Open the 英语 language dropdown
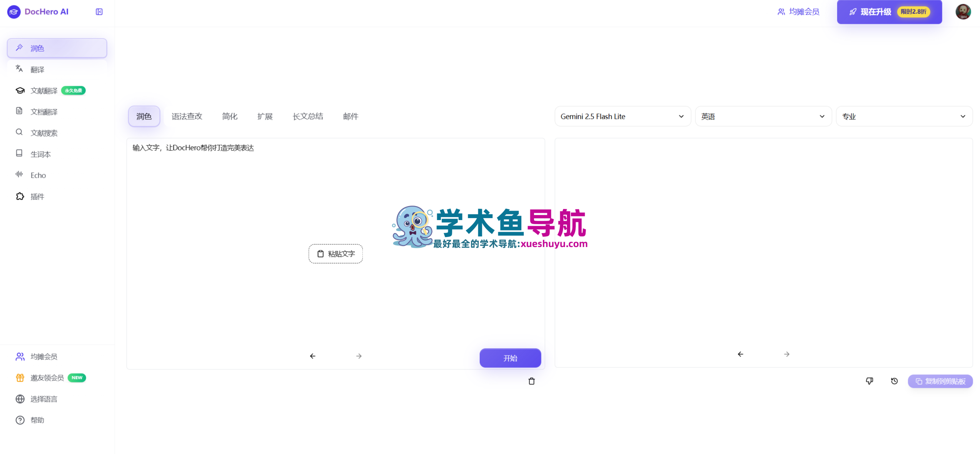 (763, 116)
